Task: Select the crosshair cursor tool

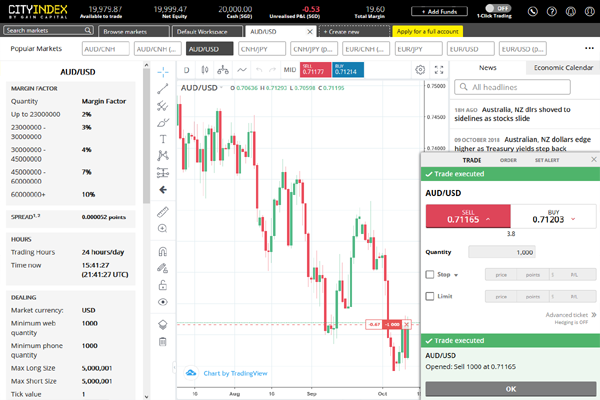Action: click(x=163, y=72)
